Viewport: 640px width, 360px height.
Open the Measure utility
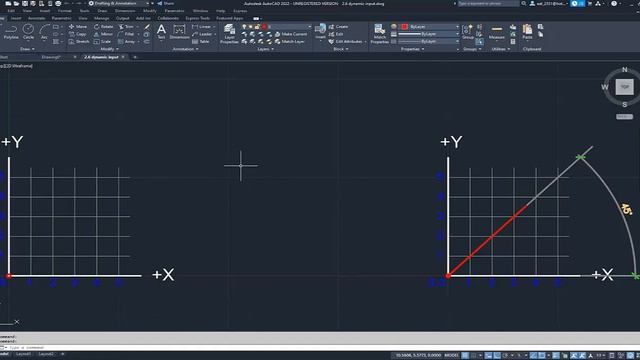[x=497, y=32]
